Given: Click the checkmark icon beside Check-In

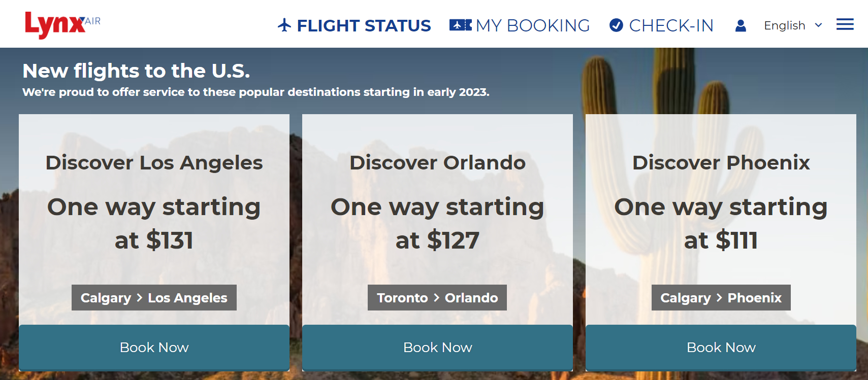Looking at the screenshot, I should click(616, 25).
